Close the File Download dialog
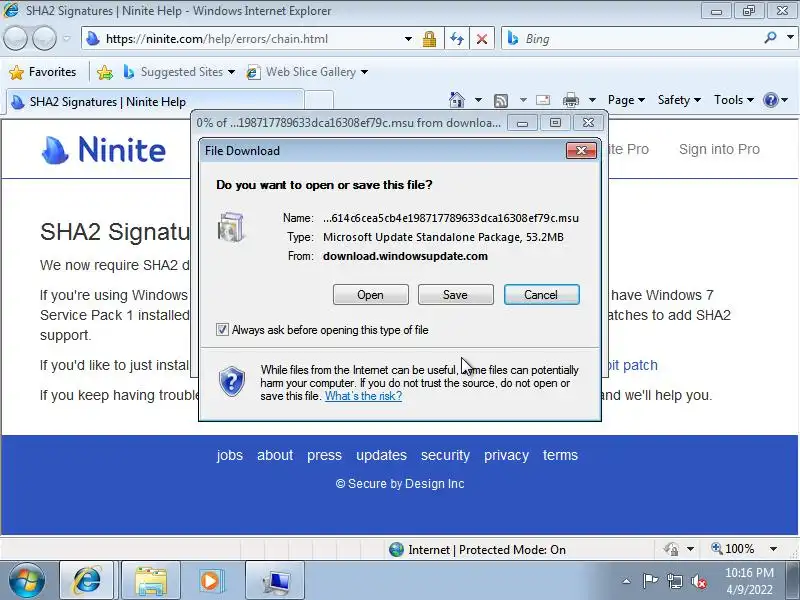This screenshot has height=600, width=800. coord(581,151)
